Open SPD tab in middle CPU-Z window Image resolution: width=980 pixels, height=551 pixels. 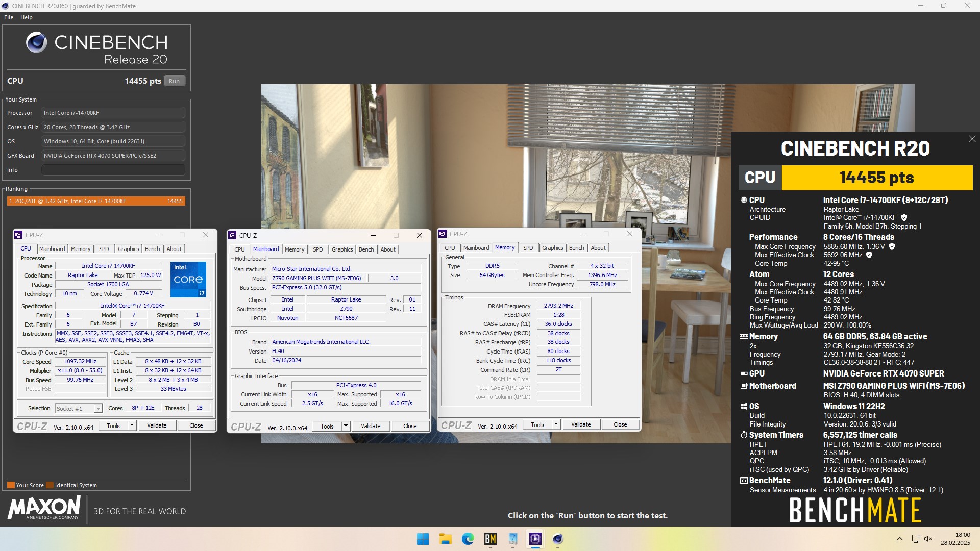(x=318, y=249)
